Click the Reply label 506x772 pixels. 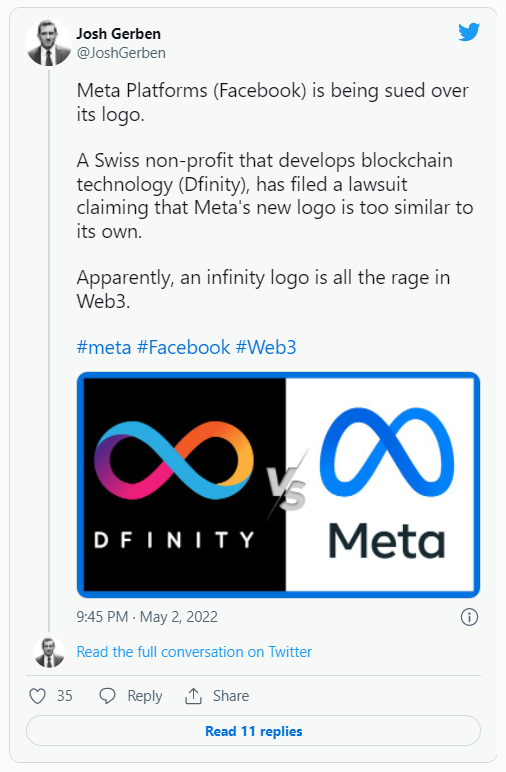[145, 696]
